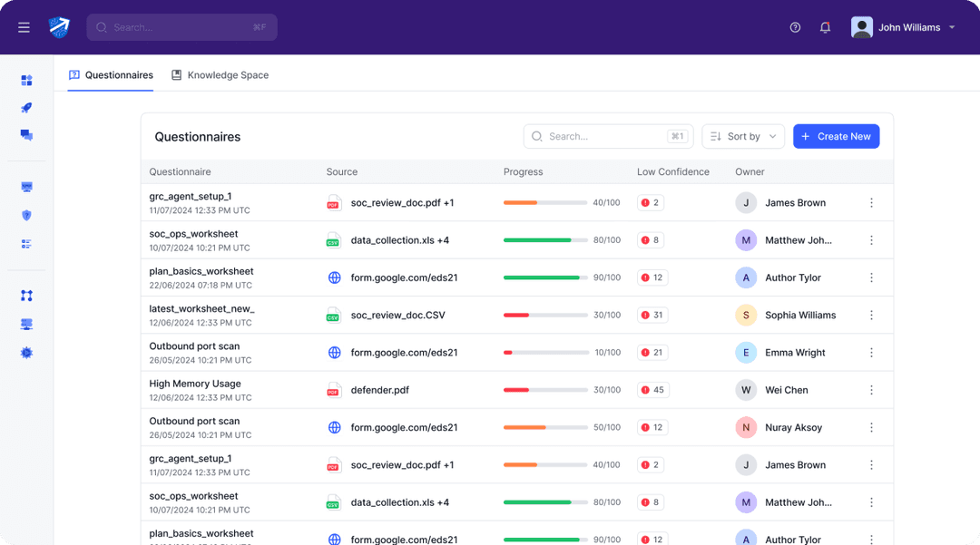Switch to the Knowledge Space tab

point(220,75)
